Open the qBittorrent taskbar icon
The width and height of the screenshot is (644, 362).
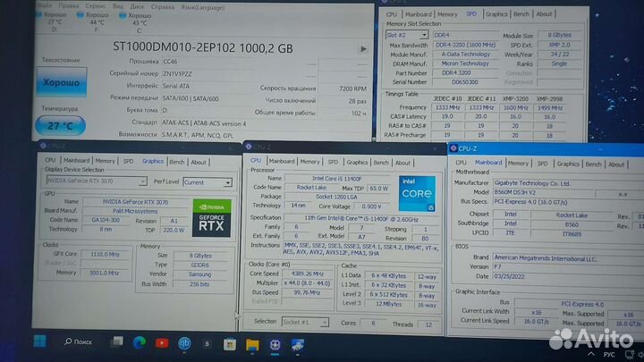coord(184,343)
